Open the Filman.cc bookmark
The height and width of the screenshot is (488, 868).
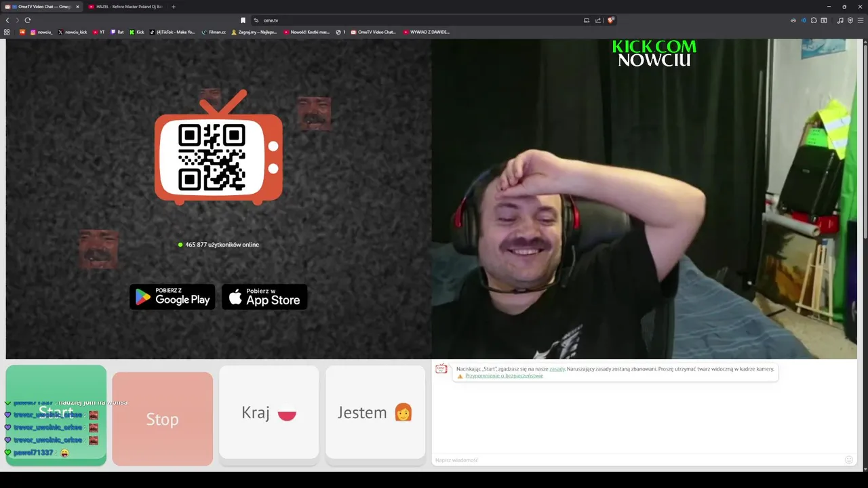[214, 32]
